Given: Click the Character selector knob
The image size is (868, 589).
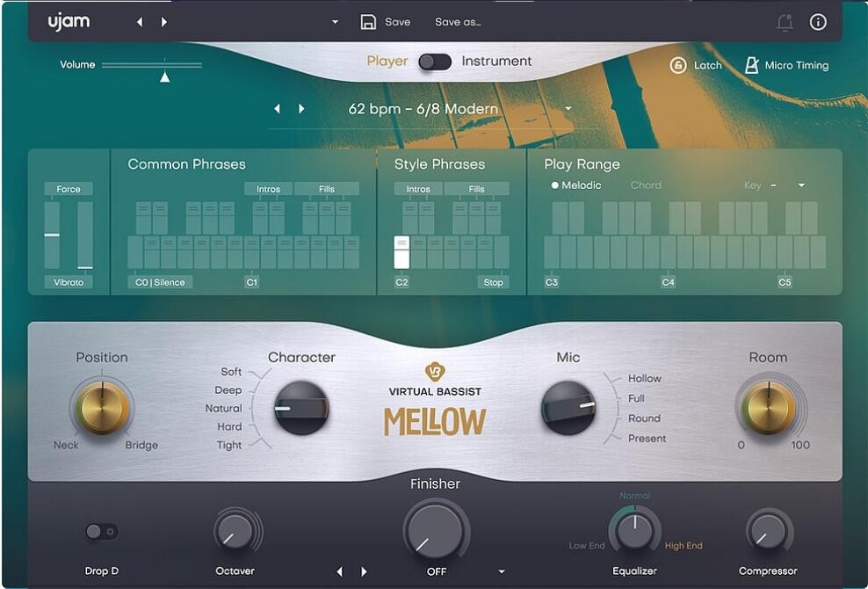Looking at the screenshot, I should tap(301, 408).
